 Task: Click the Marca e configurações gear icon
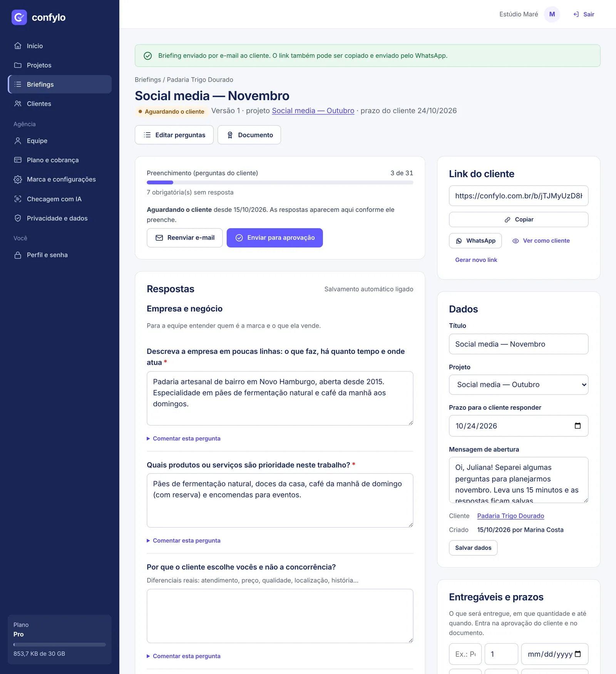[18, 179]
